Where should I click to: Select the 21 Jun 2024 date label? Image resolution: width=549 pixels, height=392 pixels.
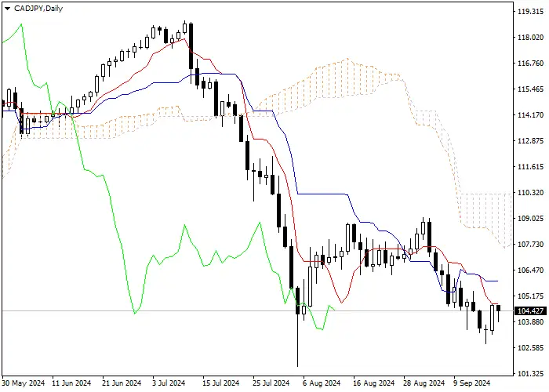point(122,383)
